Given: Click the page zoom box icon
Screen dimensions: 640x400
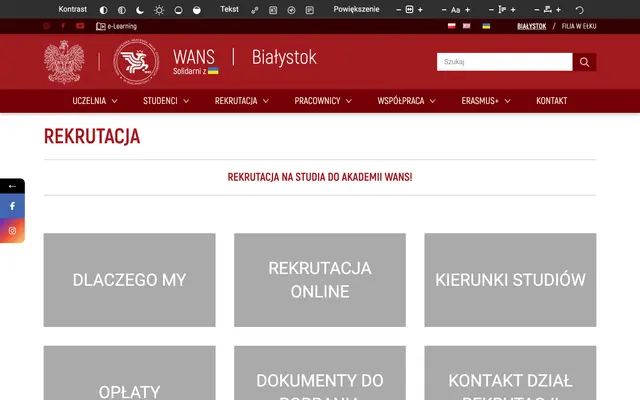Looking at the screenshot, I should 409,9.
